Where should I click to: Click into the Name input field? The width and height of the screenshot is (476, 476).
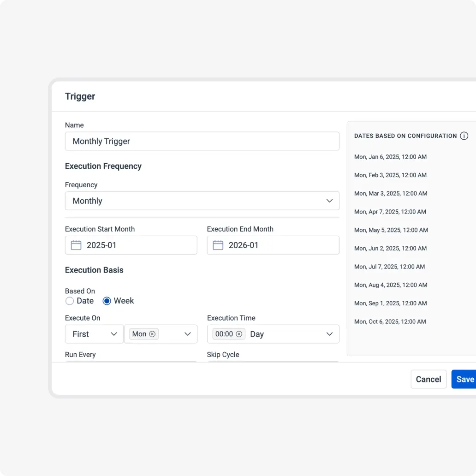[x=202, y=141]
